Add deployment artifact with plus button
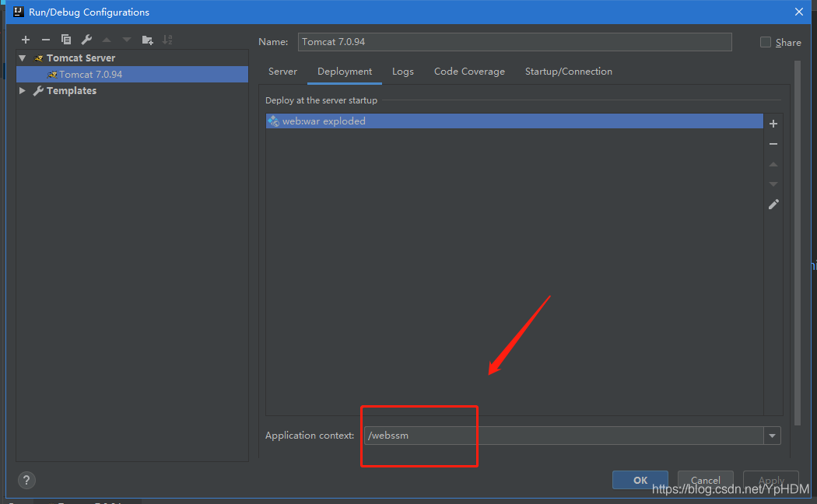Viewport: 817px width, 504px height. (773, 124)
